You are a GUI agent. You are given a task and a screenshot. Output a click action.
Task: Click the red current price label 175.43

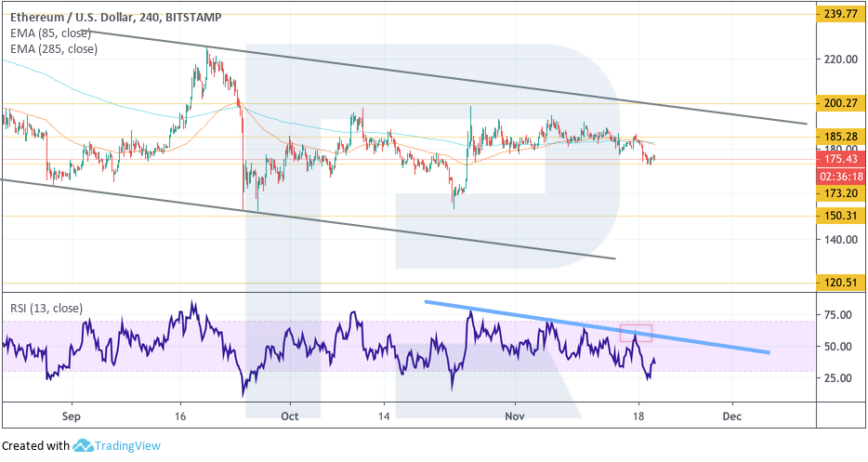pos(839,159)
